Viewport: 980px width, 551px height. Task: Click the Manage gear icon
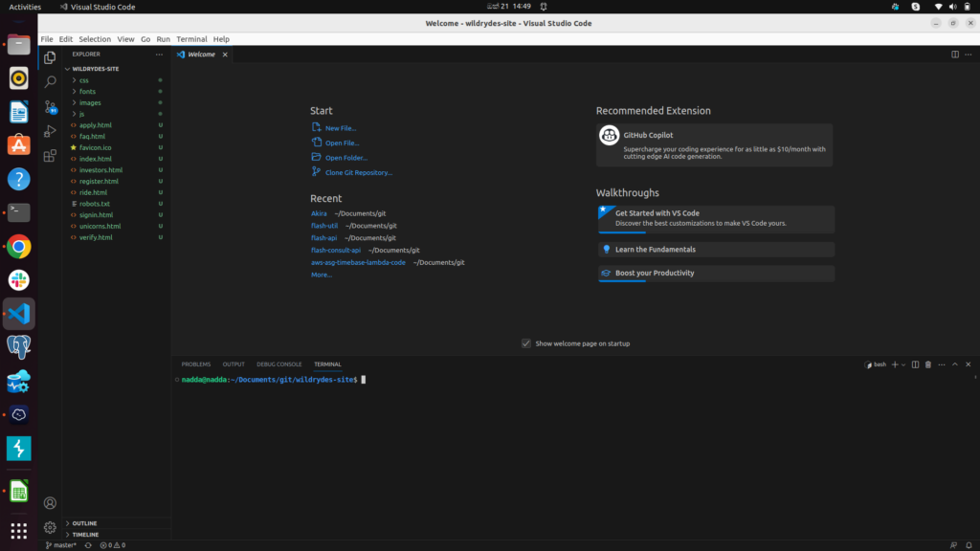50,527
